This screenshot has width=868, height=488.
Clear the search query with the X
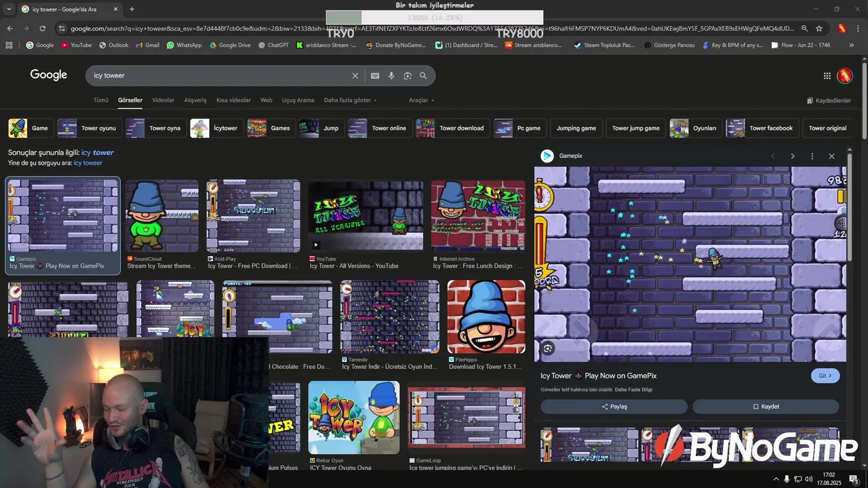(x=355, y=76)
